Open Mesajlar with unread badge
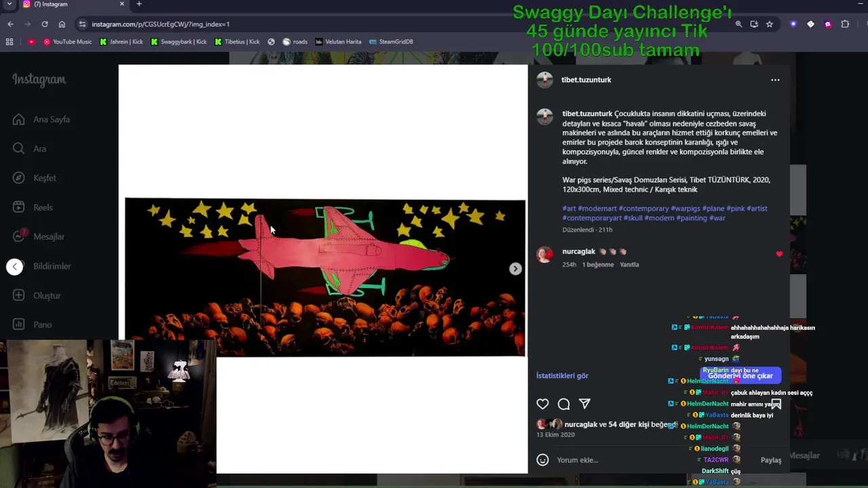Viewport: 868px width, 488px height. coord(39,237)
